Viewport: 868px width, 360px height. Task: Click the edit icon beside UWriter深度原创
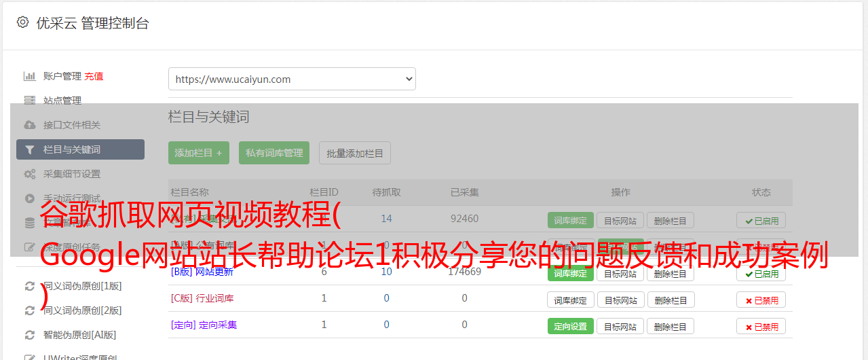point(29,357)
